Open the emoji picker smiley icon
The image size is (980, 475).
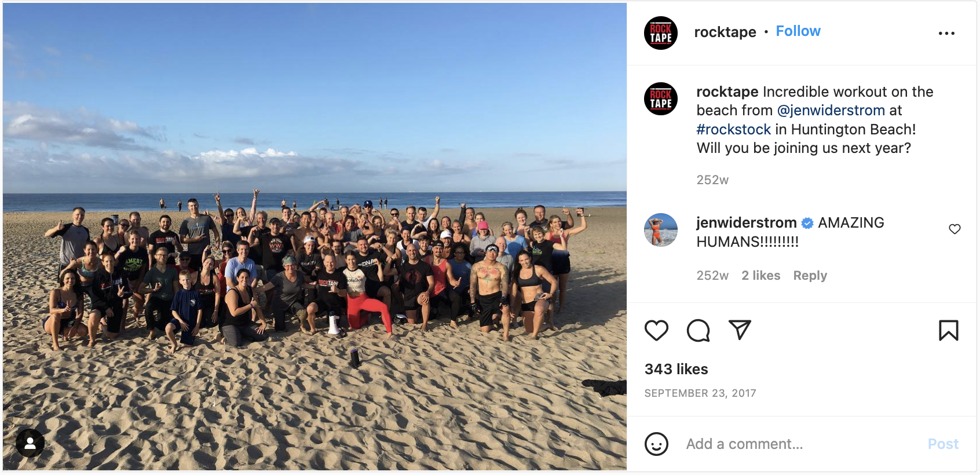click(x=656, y=444)
